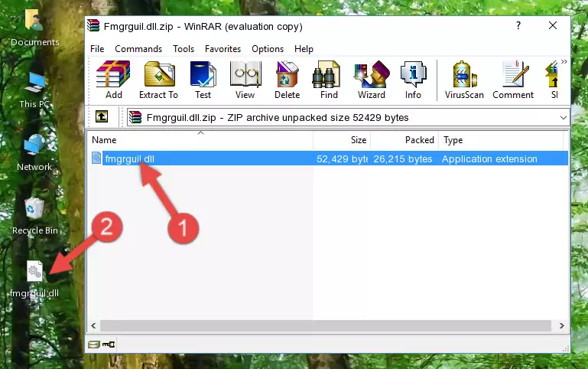Screen dimensions: 588x369
Task: Open the Tools menu
Action: point(184,49)
